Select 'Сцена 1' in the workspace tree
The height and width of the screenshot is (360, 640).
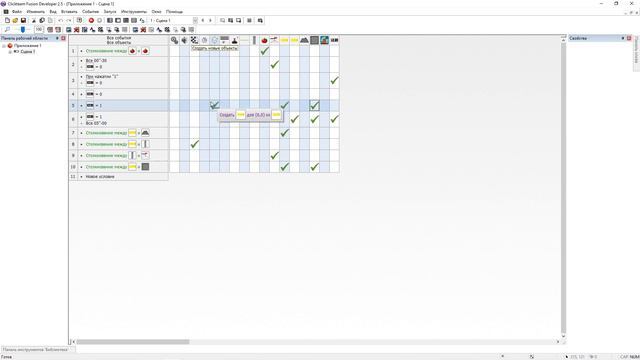tap(27, 52)
